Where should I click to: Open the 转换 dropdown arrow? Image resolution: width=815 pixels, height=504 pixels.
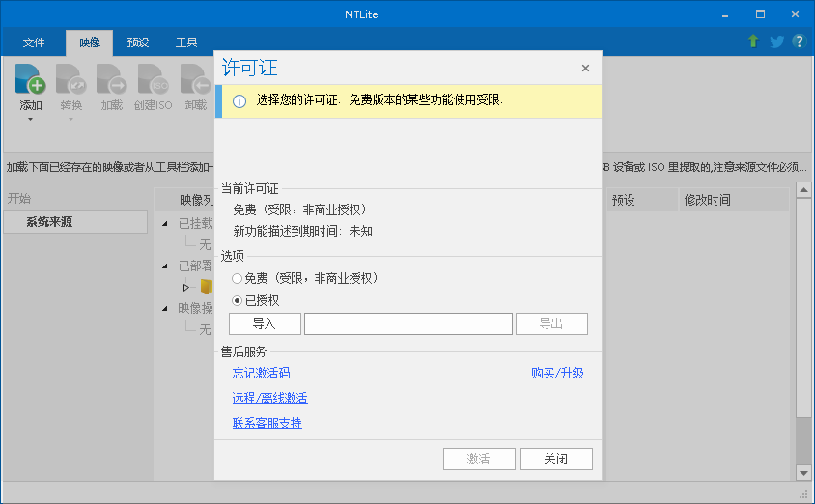(70, 120)
